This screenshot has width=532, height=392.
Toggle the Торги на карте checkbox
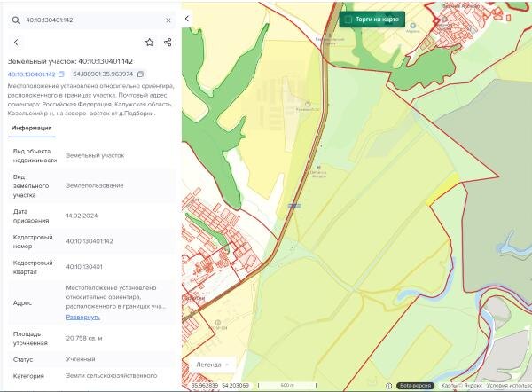348,20
